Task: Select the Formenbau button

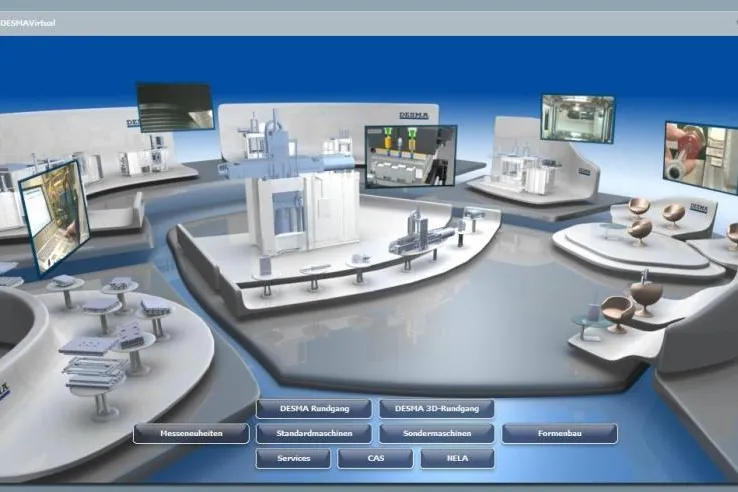Action: pos(560,433)
